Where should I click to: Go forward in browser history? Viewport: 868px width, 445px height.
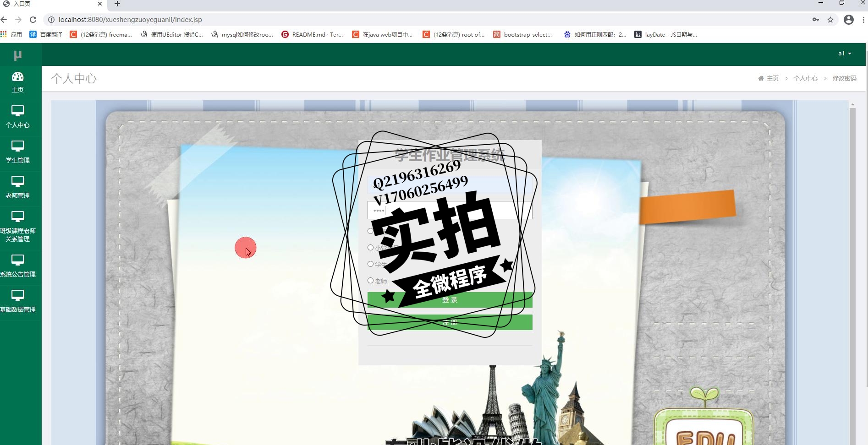(x=18, y=20)
